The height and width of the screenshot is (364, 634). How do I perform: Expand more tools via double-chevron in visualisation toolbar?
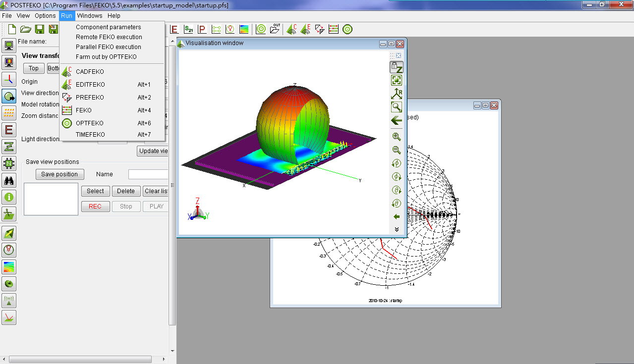397,229
